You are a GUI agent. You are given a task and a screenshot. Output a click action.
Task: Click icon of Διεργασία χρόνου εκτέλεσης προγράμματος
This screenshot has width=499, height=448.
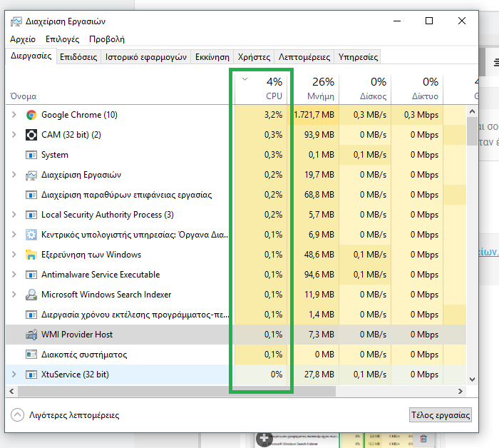pyautogui.click(x=31, y=315)
